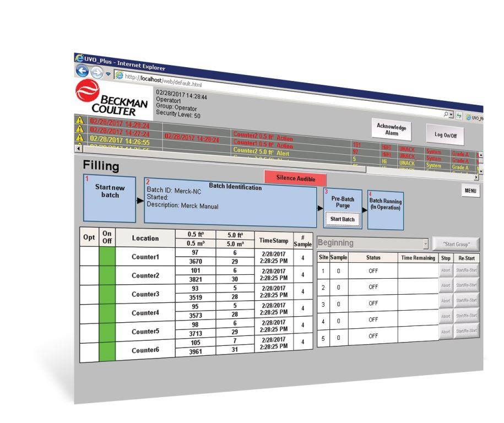Abort sampling for site 2
Screen dimensions: 504x423
[446, 285]
